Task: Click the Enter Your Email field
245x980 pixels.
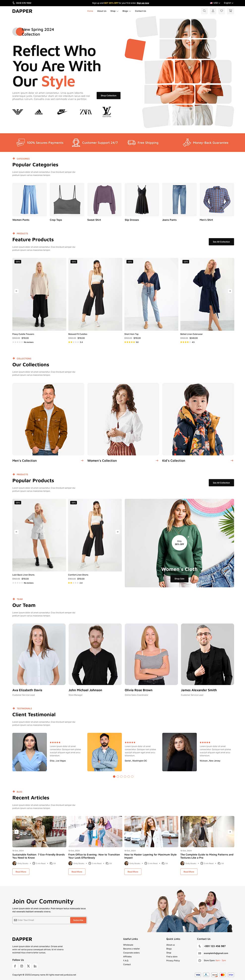Action: point(41,920)
